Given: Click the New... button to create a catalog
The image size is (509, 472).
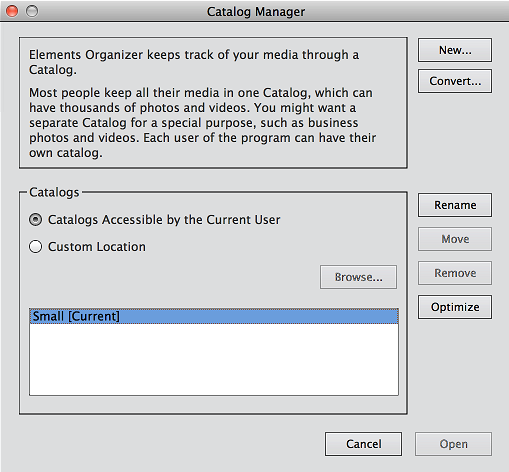Looking at the screenshot, I should 455,50.
